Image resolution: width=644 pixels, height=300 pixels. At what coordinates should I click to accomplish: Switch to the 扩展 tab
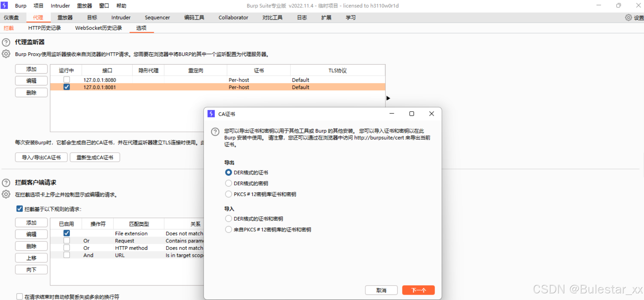point(326,18)
